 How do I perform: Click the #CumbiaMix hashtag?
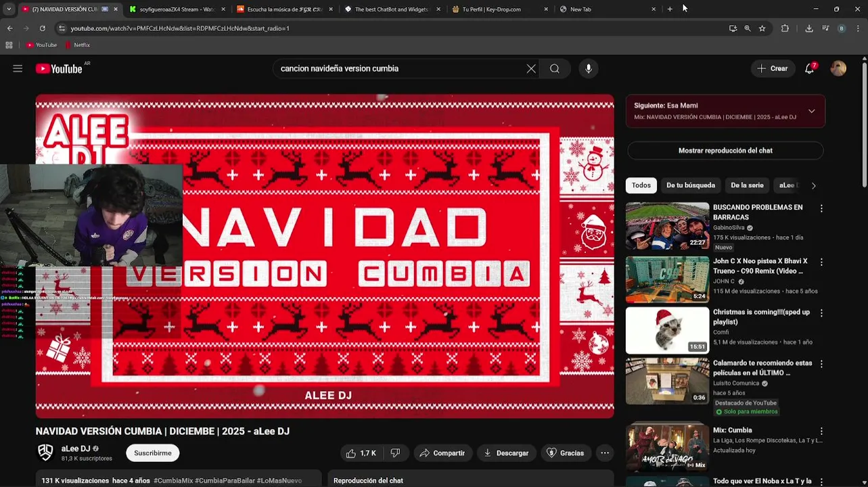pos(173,481)
